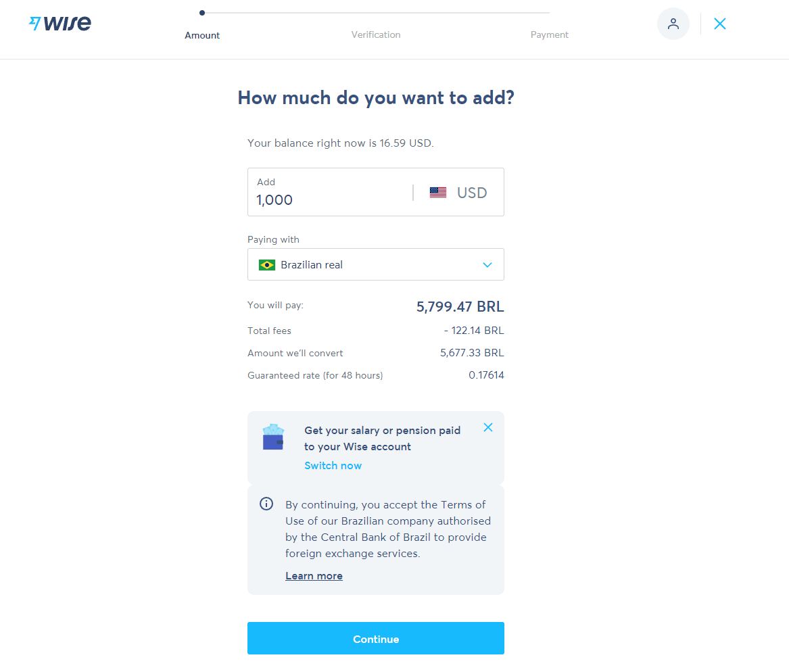Click the wallet illustration icon
Screen dimensions: 789x672
click(x=273, y=437)
